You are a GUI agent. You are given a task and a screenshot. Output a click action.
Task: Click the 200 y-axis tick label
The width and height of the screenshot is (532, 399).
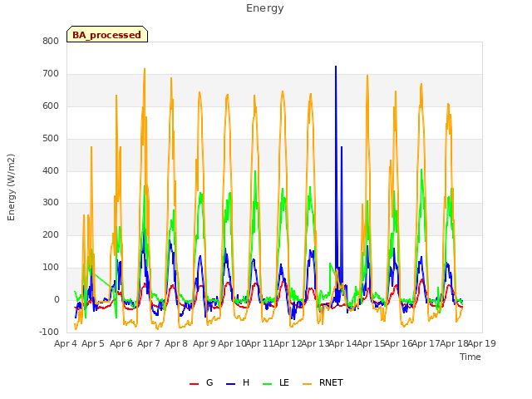coord(51,235)
